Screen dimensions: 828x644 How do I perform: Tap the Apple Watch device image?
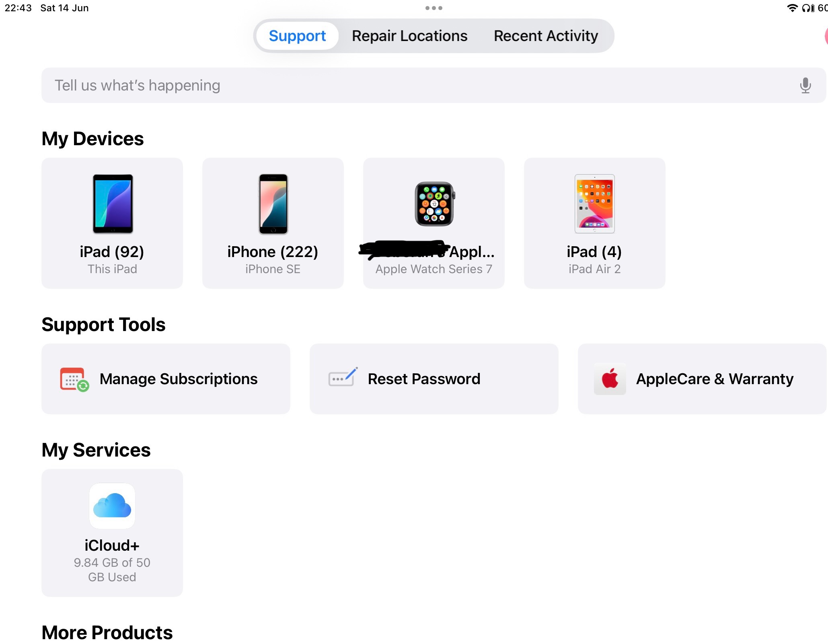point(435,204)
